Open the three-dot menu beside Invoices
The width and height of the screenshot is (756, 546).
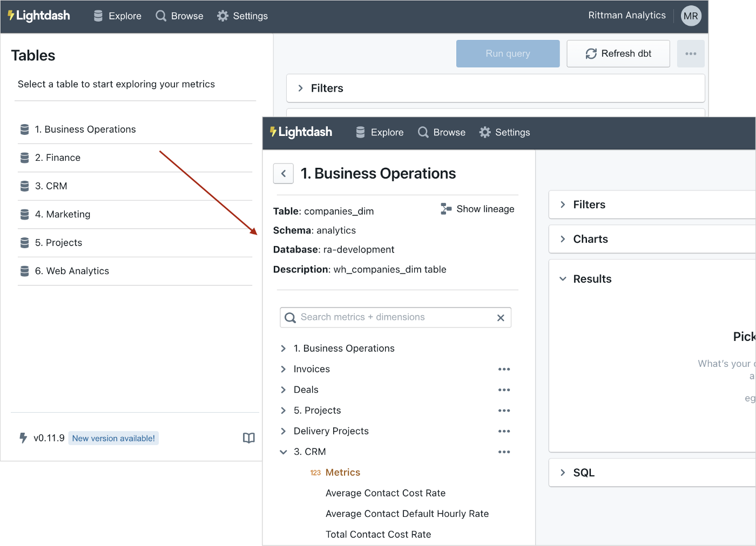pyautogui.click(x=504, y=369)
